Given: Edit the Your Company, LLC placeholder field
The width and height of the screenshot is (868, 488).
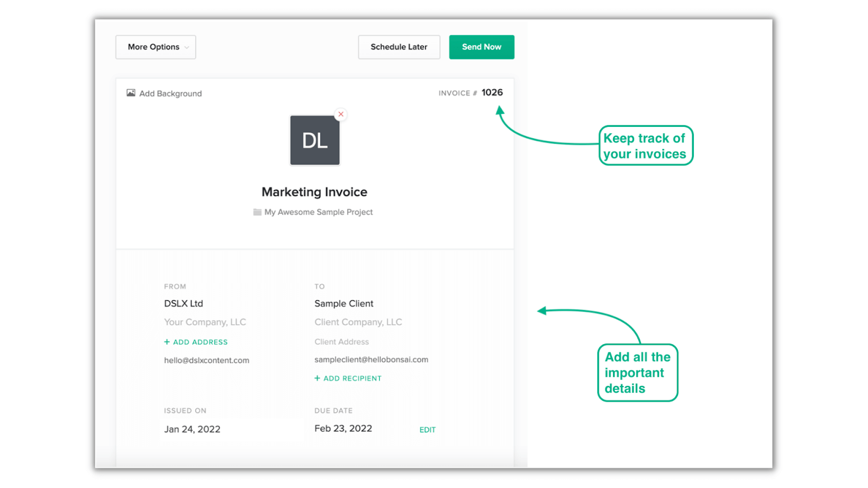Looking at the screenshot, I should pyautogui.click(x=205, y=322).
